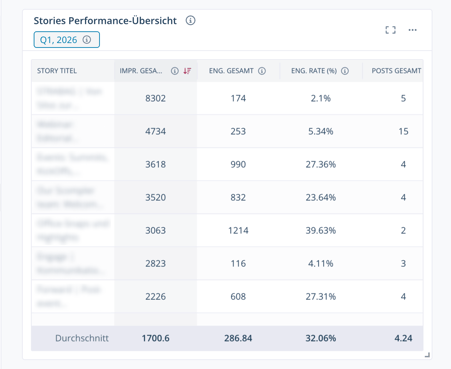The image size is (451, 369).
Task: Select impressions value 8302
Action: (x=155, y=98)
